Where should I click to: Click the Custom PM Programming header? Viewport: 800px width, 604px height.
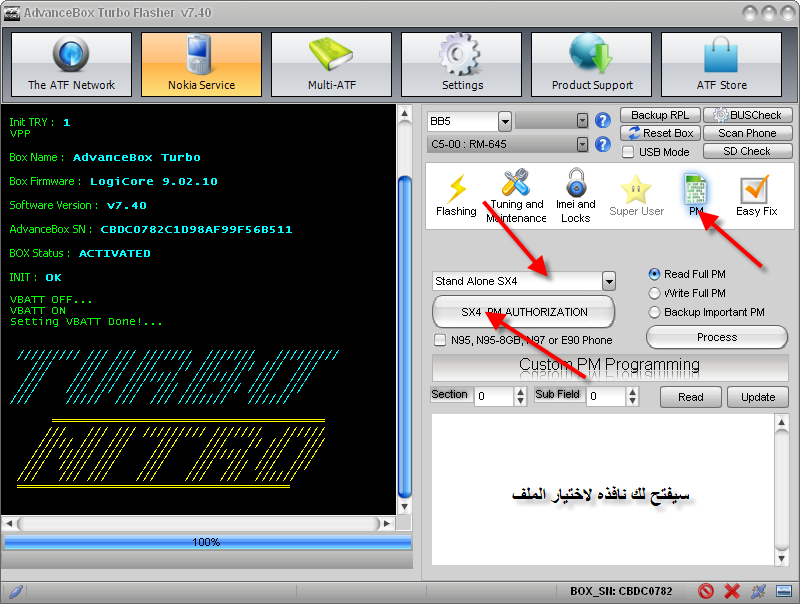click(610, 367)
